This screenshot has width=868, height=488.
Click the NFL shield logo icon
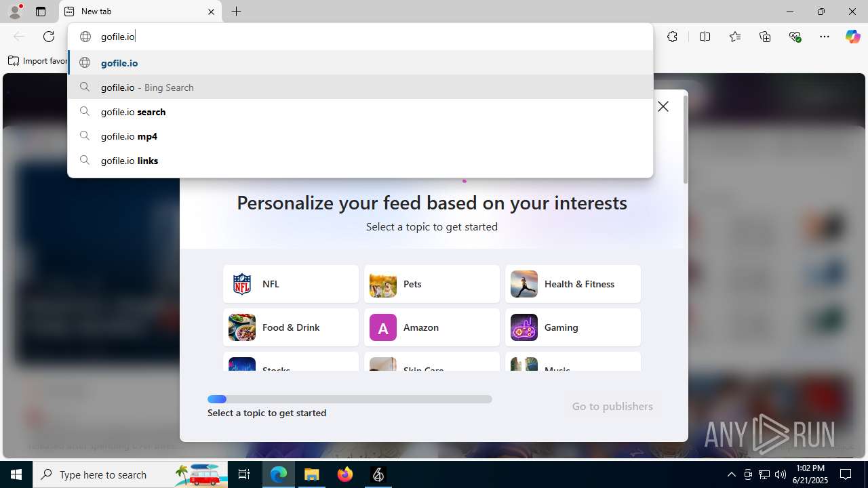point(242,284)
